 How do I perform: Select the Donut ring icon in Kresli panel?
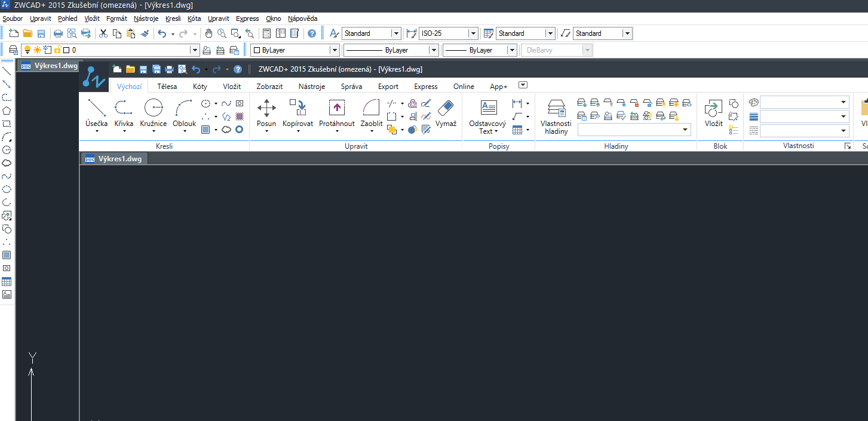[x=239, y=129]
